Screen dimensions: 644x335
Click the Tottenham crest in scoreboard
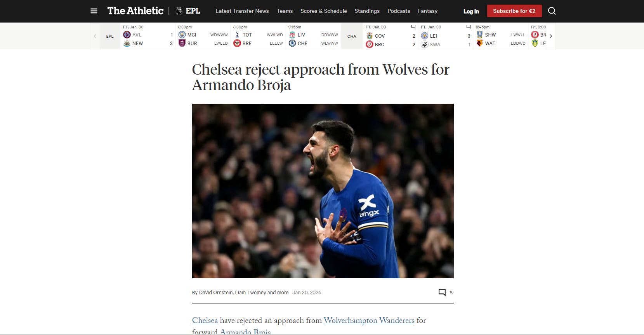tap(237, 35)
